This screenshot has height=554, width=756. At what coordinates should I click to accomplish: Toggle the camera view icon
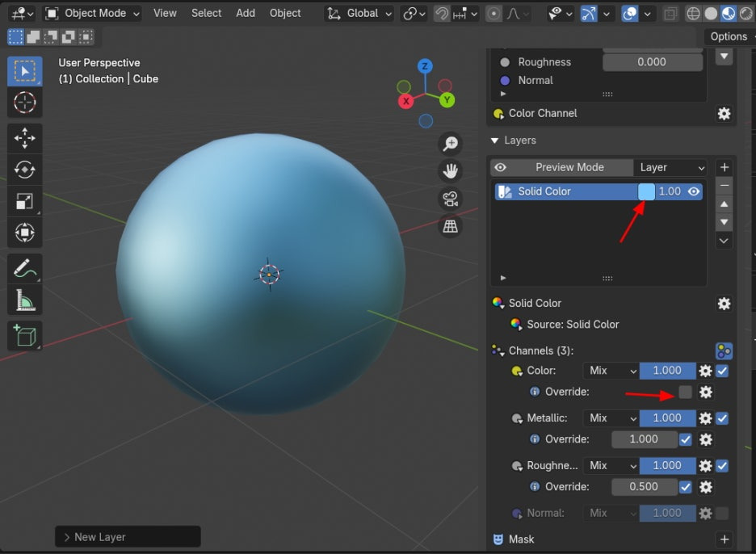pyautogui.click(x=451, y=199)
